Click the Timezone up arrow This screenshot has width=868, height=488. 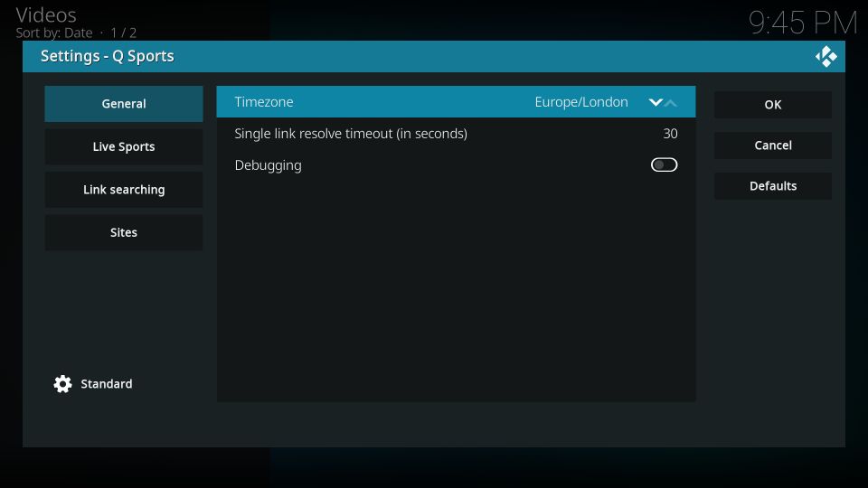point(670,103)
